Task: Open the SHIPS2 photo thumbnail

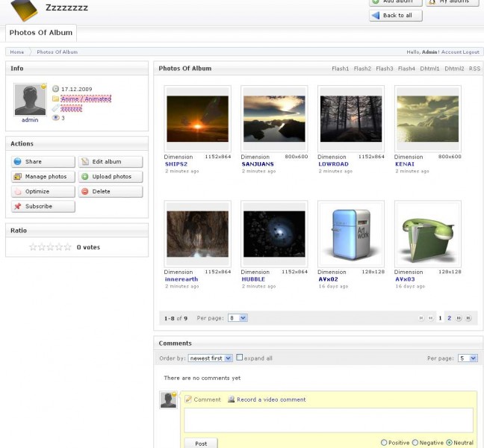Action: [197, 119]
